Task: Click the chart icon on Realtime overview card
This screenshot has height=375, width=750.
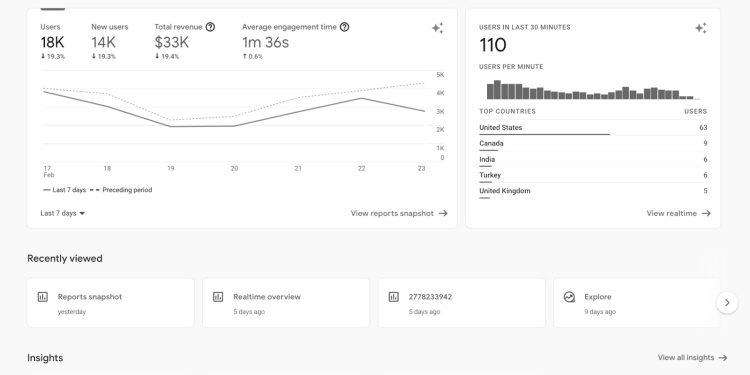Action: (218, 297)
